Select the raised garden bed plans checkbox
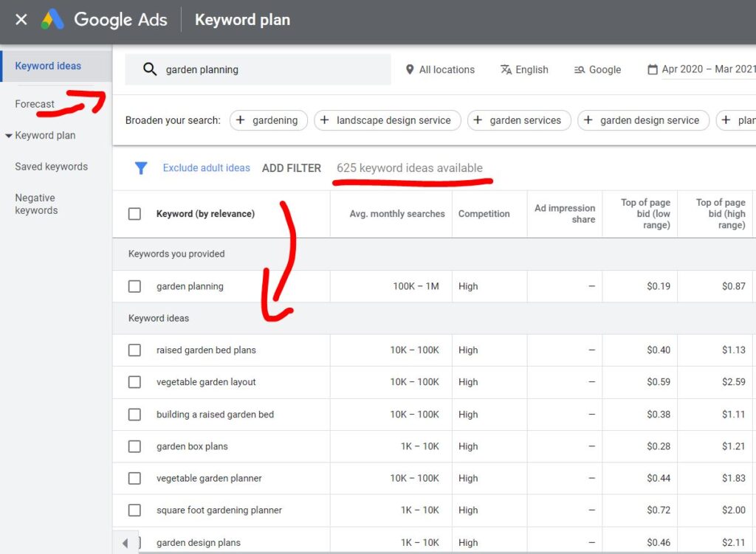756x554 pixels. tap(134, 350)
